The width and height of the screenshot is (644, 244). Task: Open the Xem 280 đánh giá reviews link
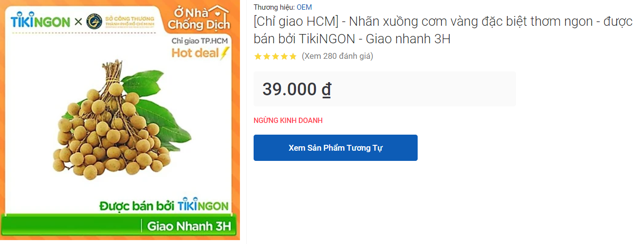coord(337,56)
